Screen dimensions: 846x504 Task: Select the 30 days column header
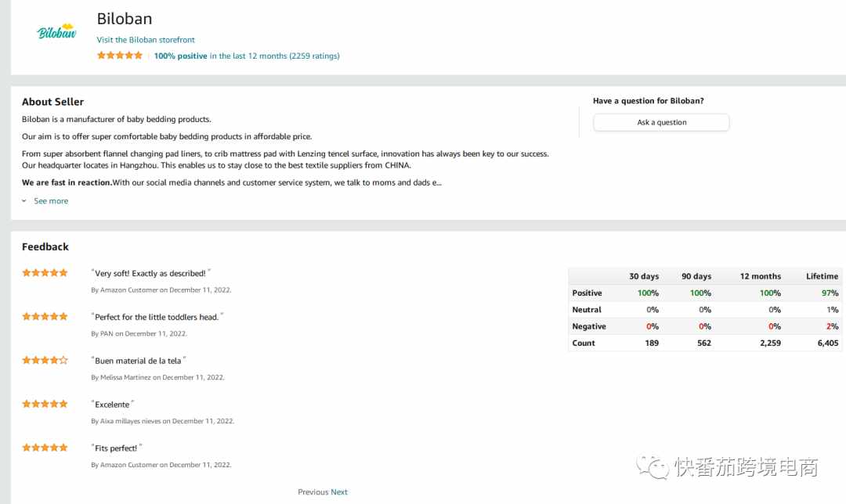pyautogui.click(x=644, y=276)
